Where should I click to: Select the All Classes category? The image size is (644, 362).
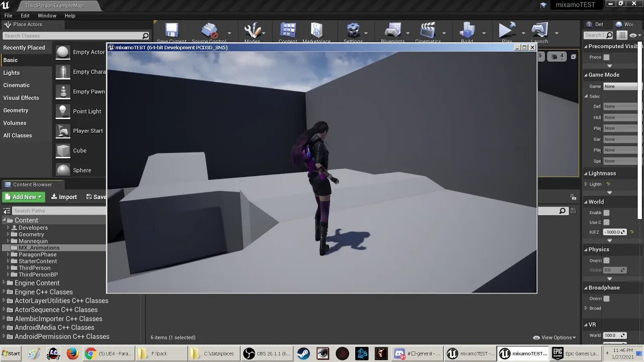click(x=18, y=136)
